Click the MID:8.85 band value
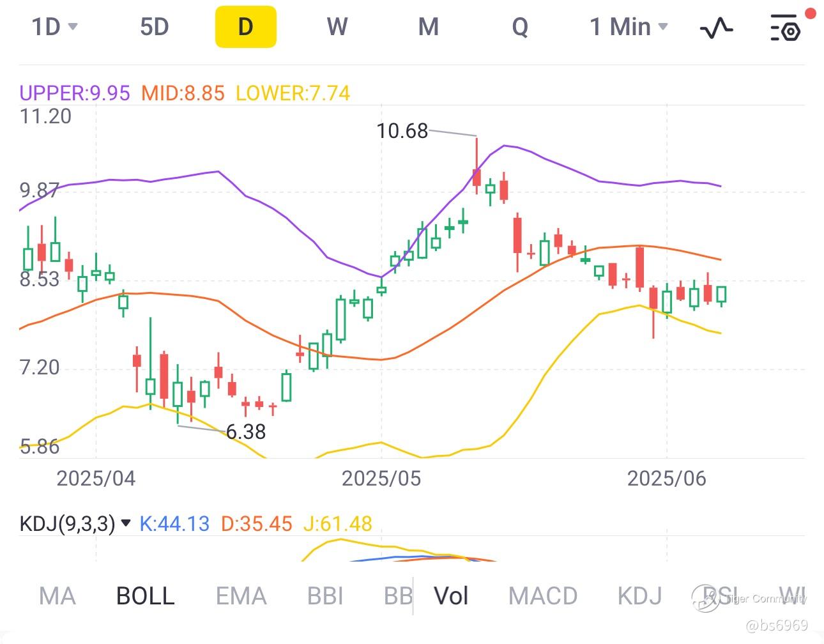Screen dimensions: 824x644 pyautogui.click(x=183, y=93)
